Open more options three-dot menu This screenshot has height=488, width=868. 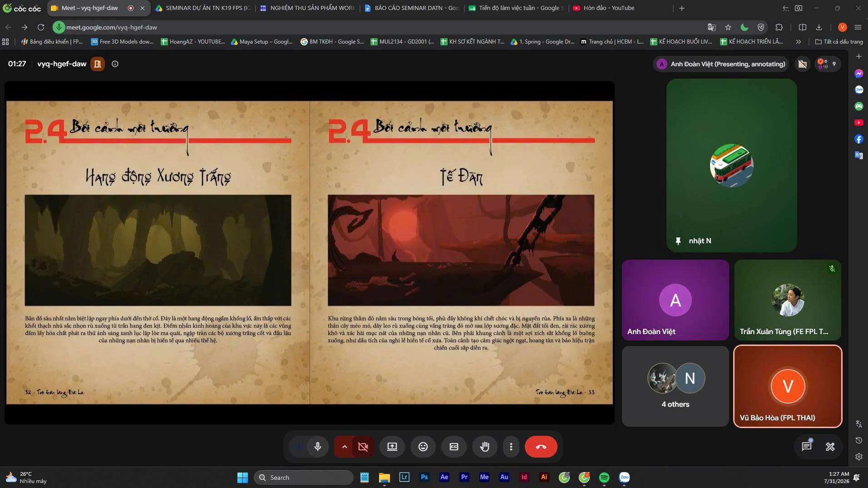[511, 447]
